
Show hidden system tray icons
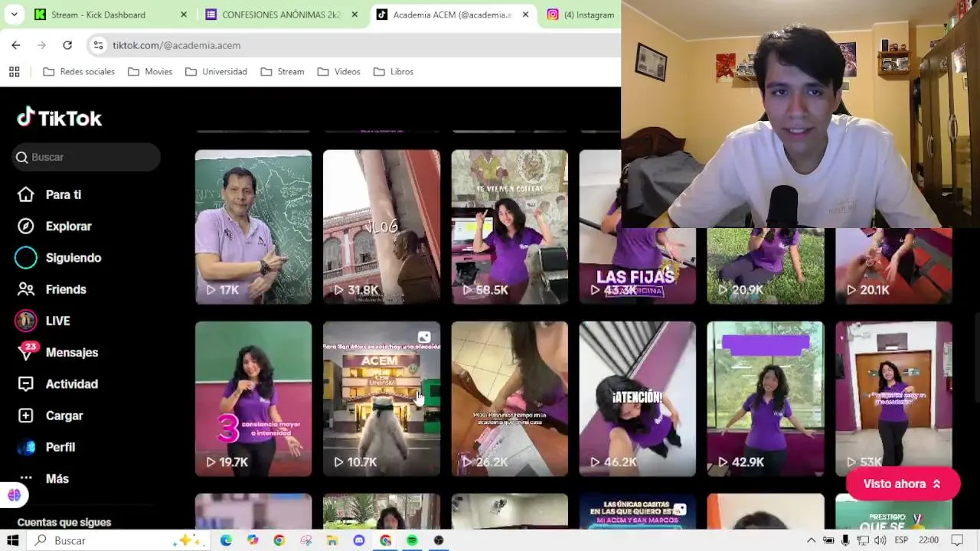tap(811, 540)
